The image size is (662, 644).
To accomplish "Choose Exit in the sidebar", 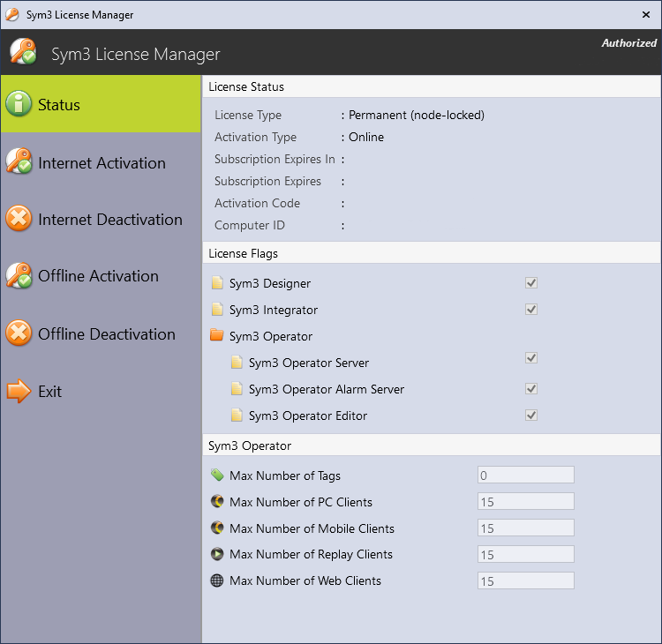I will pos(101,391).
